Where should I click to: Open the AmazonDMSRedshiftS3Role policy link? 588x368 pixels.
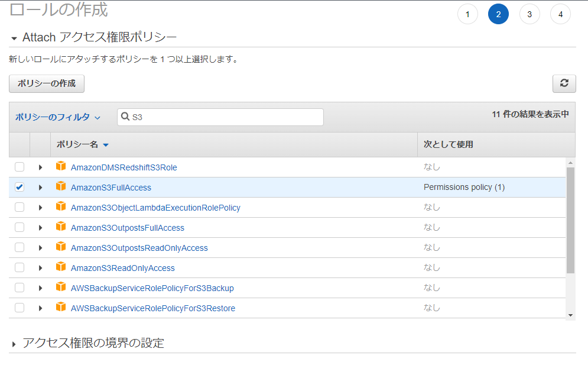click(x=124, y=167)
